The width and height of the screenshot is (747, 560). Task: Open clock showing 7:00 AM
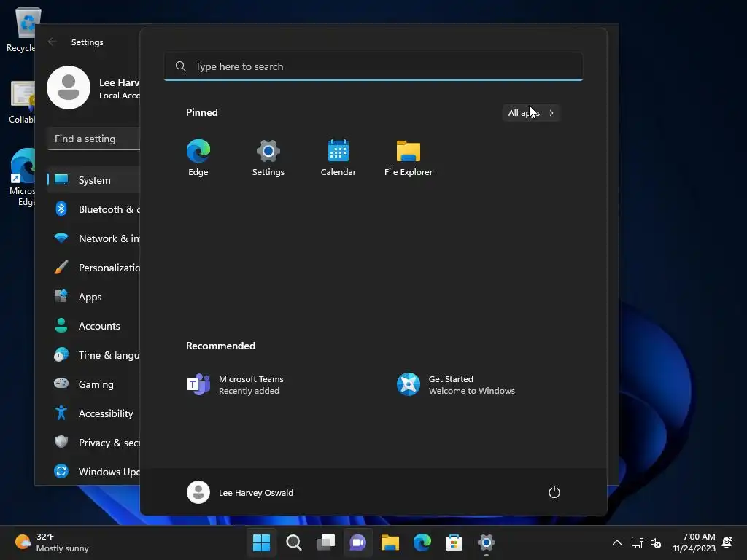[694, 542]
